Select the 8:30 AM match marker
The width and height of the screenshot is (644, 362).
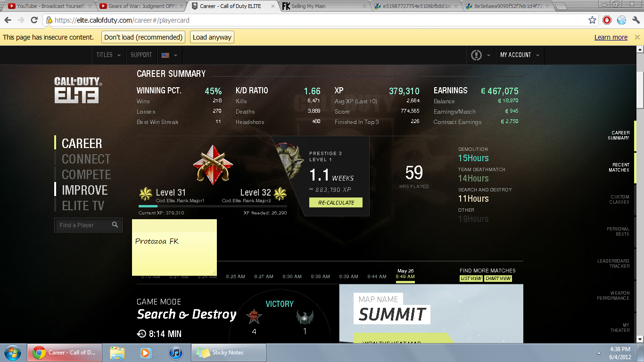tap(292, 277)
